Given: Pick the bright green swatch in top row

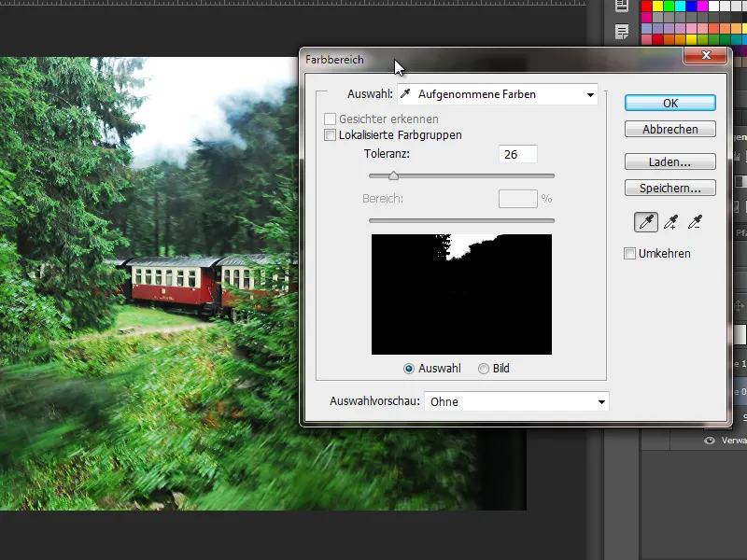Looking at the screenshot, I should click(x=669, y=6).
